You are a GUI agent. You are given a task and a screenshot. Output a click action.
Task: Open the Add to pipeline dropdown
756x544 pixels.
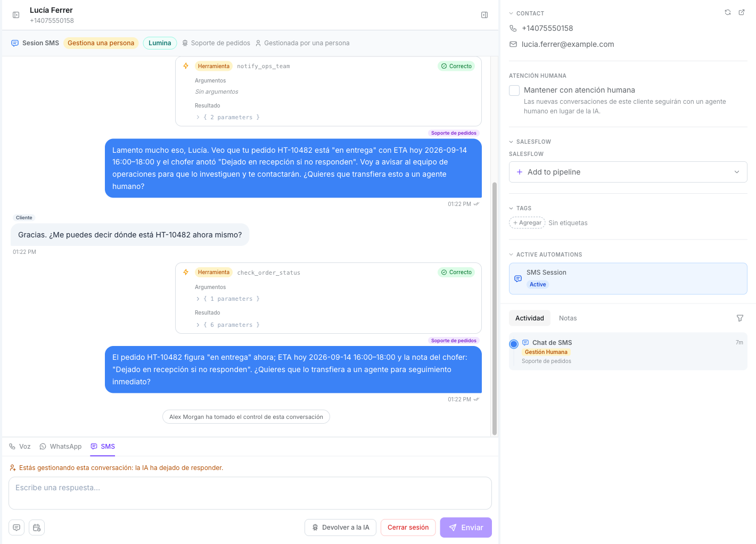628,172
